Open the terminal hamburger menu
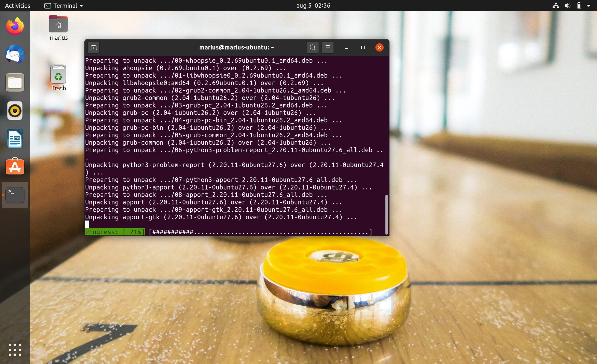Screen dimensions: 597x364 point(328,48)
